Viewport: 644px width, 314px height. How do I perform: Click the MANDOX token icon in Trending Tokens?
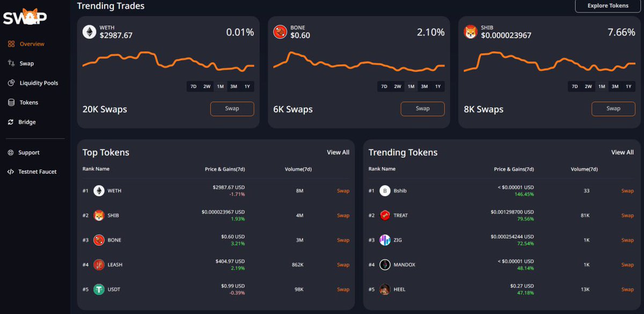(x=385, y=265)
